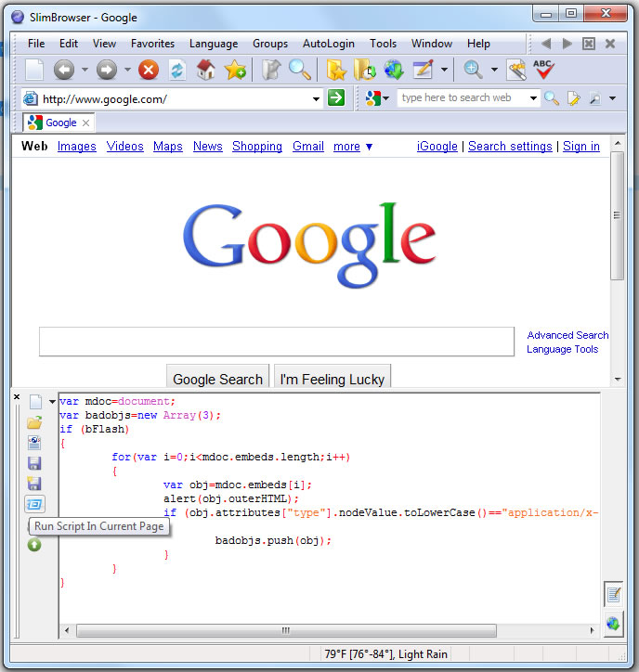Click the weather status 79°F Light Rain
This screenshot has height=672, width=639.
[385, 654]
